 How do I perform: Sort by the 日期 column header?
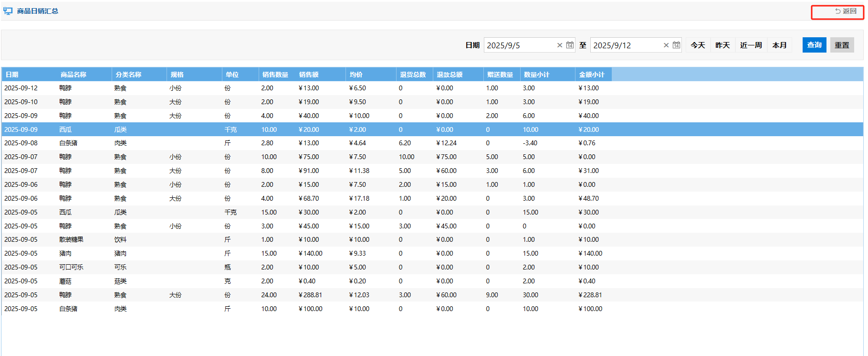click(12, 75)
